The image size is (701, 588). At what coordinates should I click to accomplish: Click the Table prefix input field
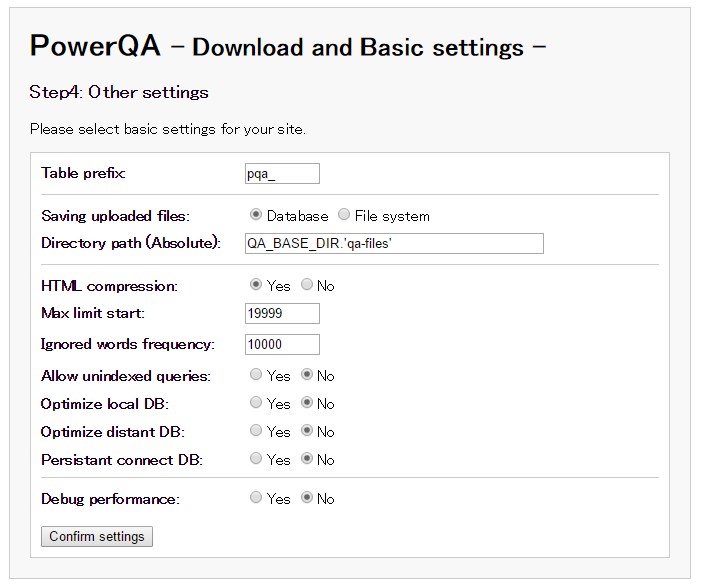(282, 174)
